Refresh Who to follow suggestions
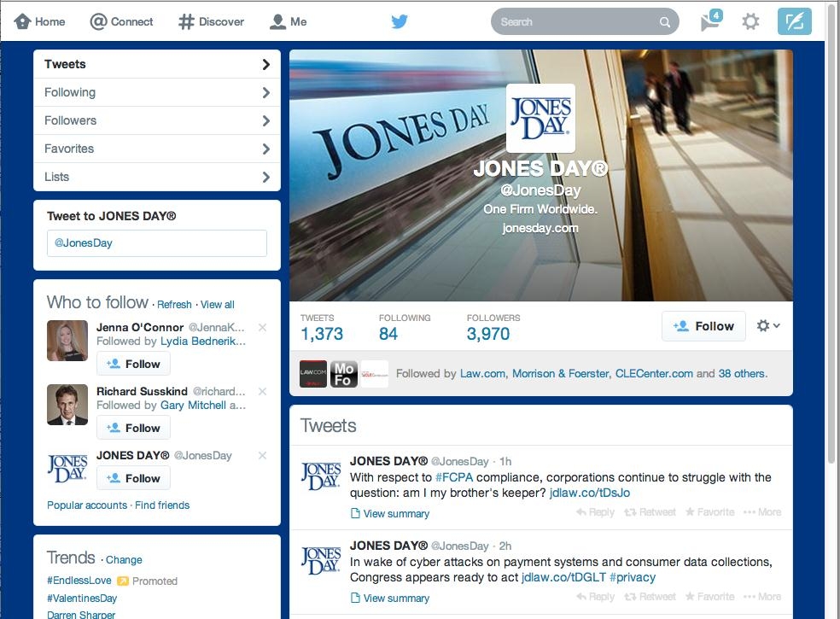This screenshot has width=840, height=619. (x=174, y=305)
